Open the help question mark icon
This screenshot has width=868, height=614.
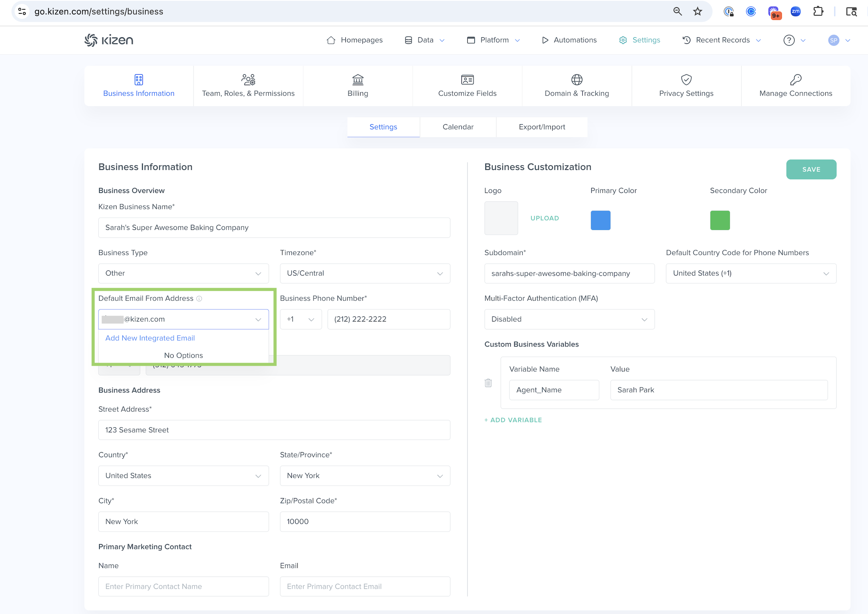788,40
